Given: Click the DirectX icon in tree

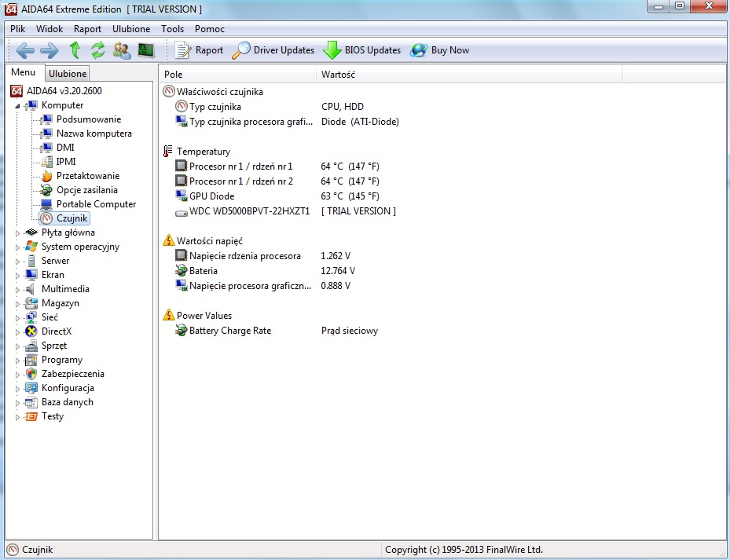Looking at the screenshot, I should 31,331.
